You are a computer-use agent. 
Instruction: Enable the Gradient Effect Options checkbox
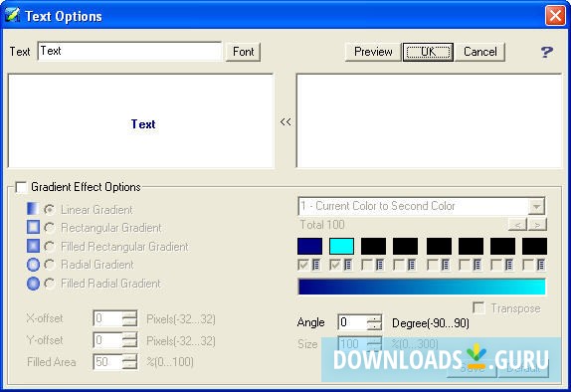[21, 187]
